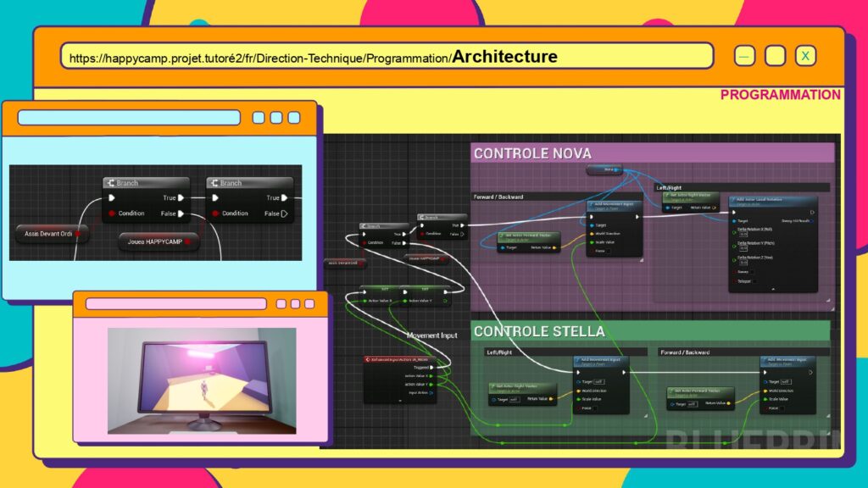Image resolution: width=868 pixels, height=488 pixels.
Task: Expand the EnhancedInputAction IA_Move node
Action: click(x=400, y=400)
